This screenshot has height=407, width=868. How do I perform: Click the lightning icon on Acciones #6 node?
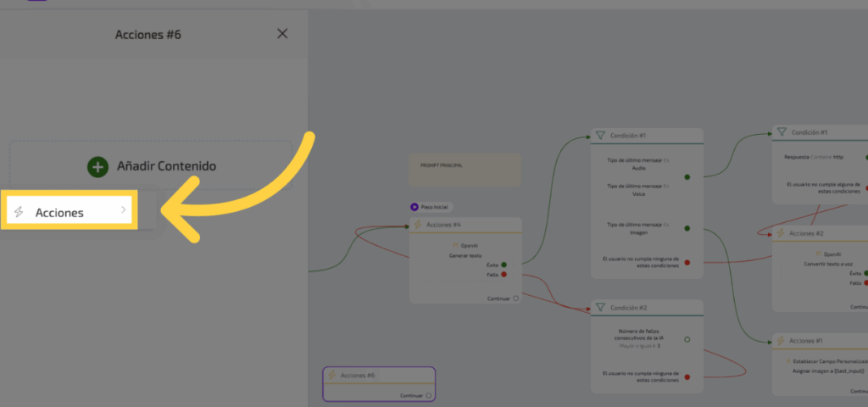point(332,375)
